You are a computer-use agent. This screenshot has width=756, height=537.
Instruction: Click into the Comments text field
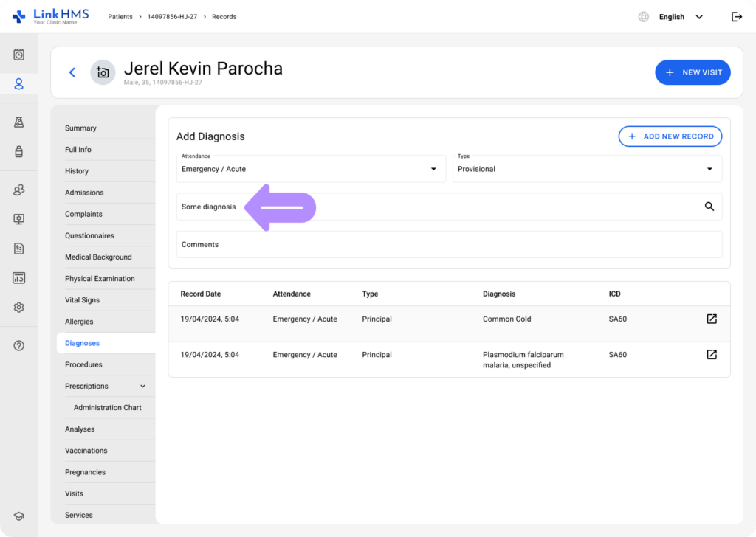pos(449,244)
